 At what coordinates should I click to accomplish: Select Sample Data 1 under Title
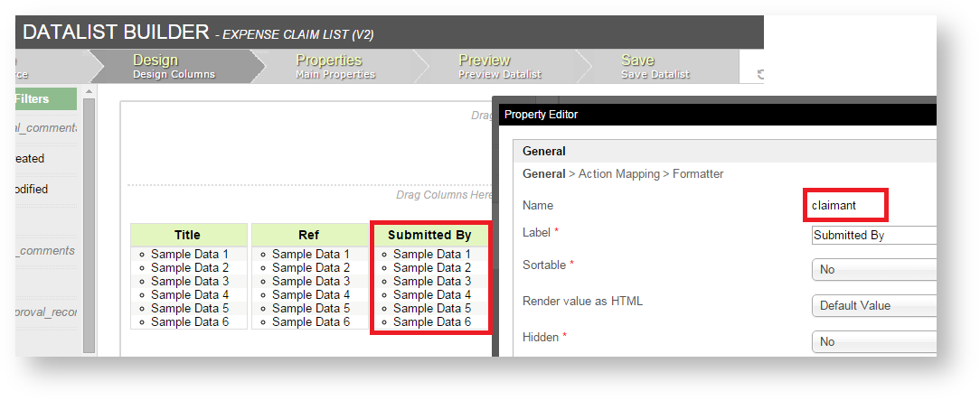190,255
